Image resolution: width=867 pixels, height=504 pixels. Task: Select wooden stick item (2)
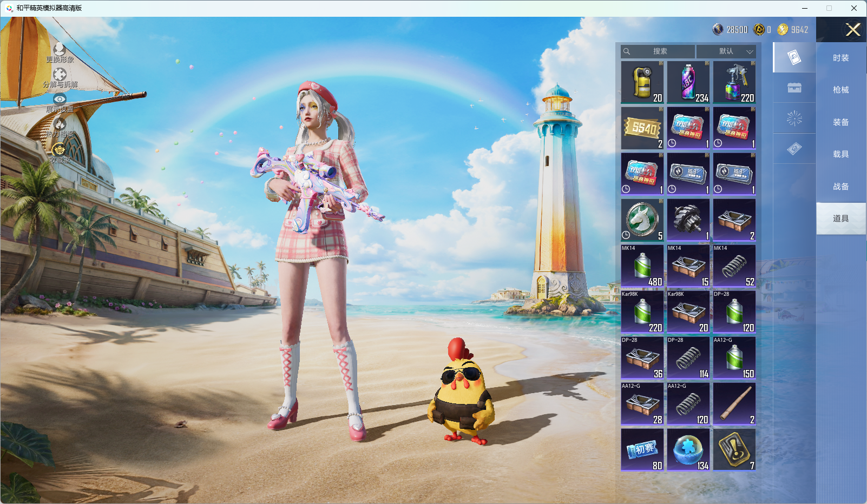(734, 404)
